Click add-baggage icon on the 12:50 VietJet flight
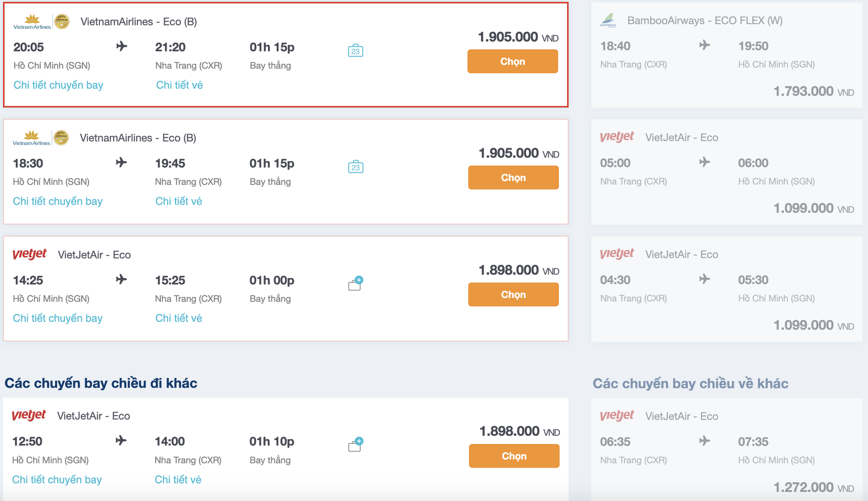 (355, 445)
